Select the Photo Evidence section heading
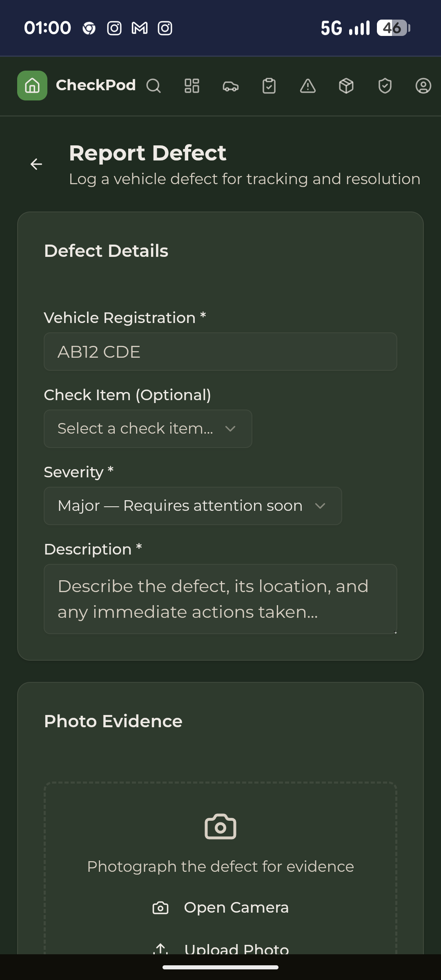The height and width of the screenshot is (980, 441). pos(113,721)
